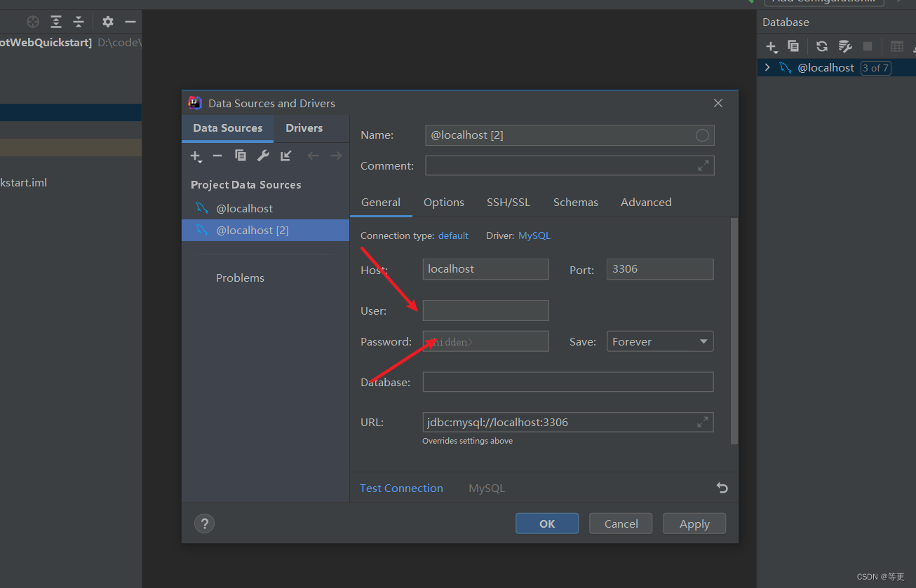
Task: Select @localhost row in the Database panel
Action: click(x=837, y=67)
